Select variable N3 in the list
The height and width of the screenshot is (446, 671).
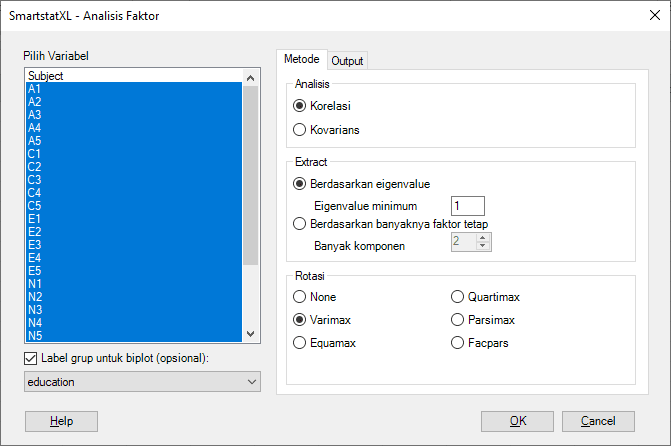[x=134, y=309]
